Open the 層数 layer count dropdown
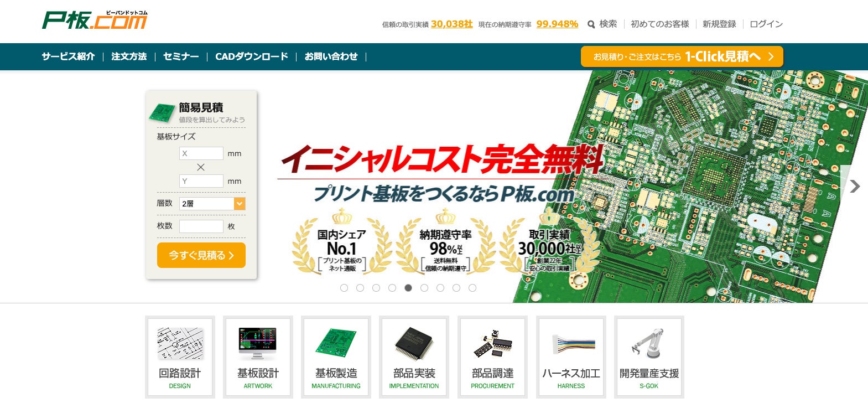Screen dimensions: 868x408 click(x=212, y=204)
